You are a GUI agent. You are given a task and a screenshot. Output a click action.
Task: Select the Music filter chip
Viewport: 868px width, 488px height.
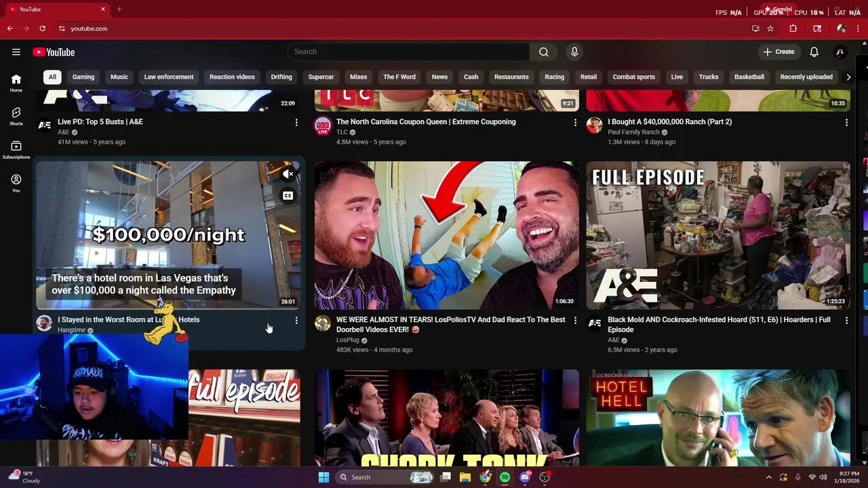click(x=119, y=77)
